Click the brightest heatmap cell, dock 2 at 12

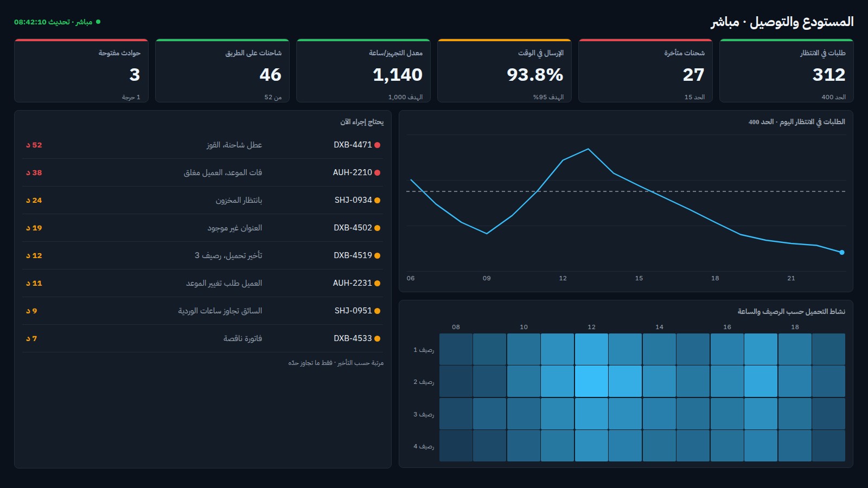(x=591, y=381)
